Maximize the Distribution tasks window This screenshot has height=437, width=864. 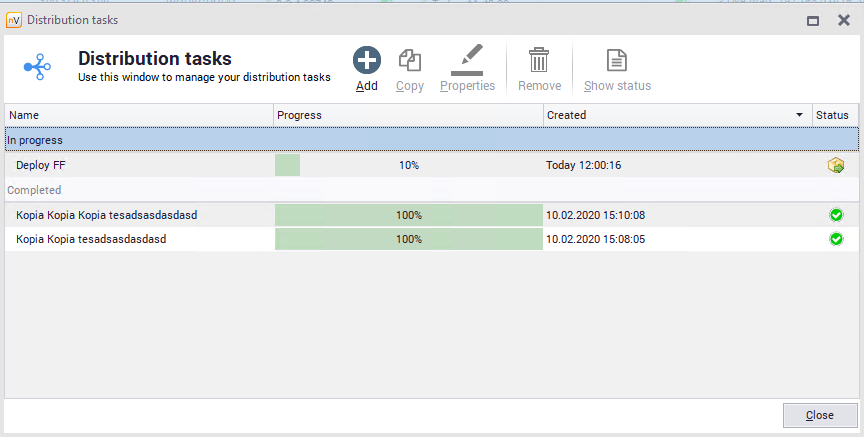point(813,20)
